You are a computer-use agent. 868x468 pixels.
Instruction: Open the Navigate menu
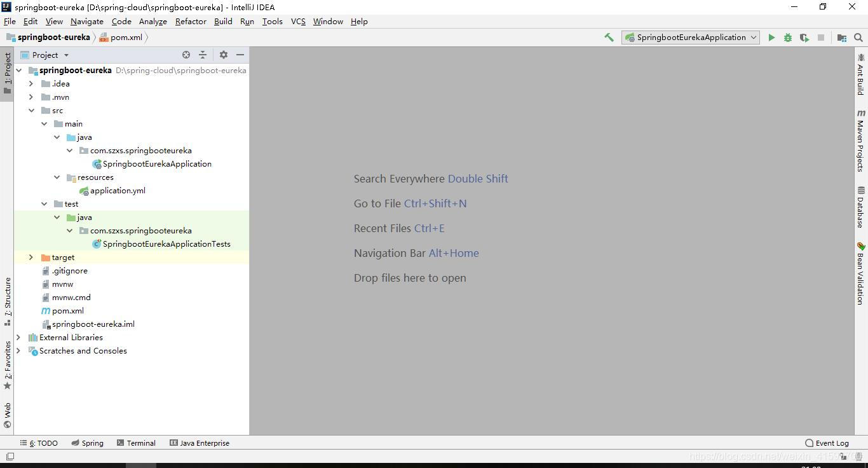tap(87, 22)
